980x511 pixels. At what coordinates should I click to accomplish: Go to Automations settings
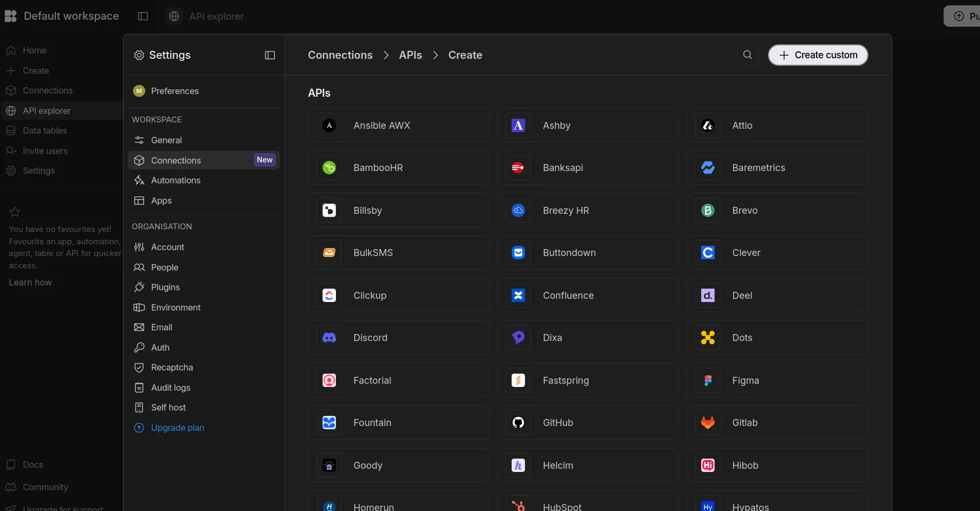pyautogui.click(x=176, y=180)
